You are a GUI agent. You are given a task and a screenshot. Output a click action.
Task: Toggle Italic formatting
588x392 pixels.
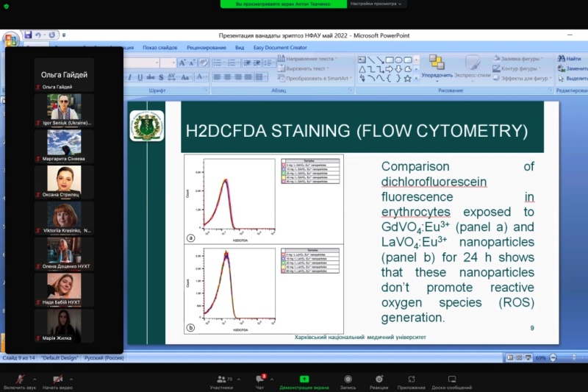130,77
